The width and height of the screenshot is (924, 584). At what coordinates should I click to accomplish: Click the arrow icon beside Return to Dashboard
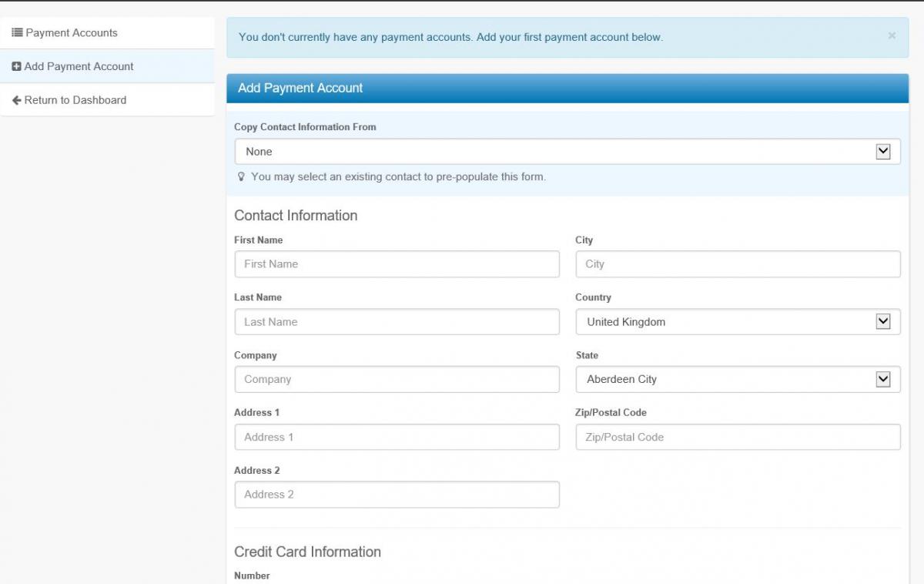coord(16,100)
